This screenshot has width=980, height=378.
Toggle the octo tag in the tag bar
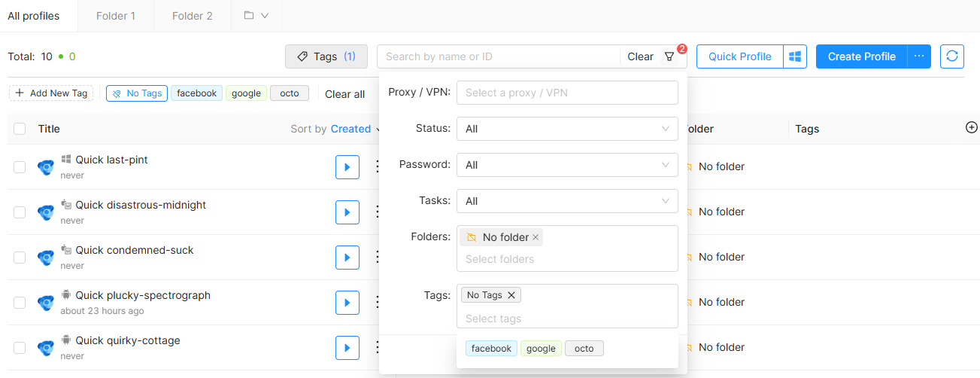pos(290,93)
